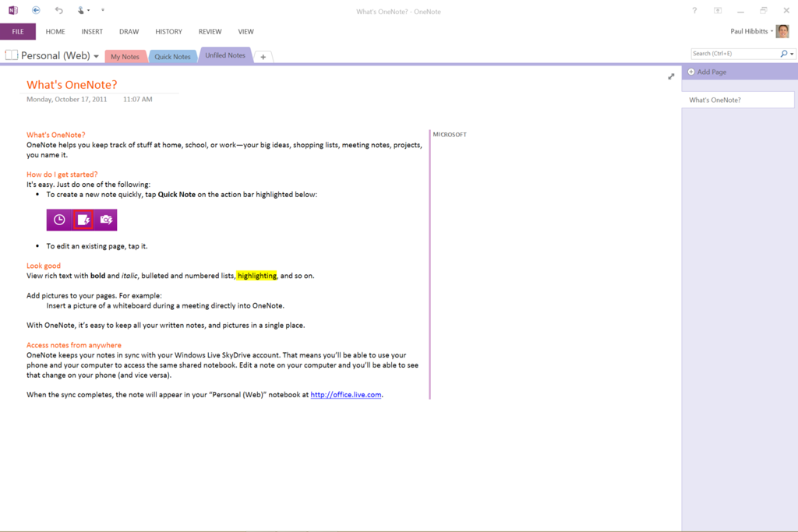Click the bold "Quick Note" text in the bullet
Screen dimensions: 798x532
point(177,194)
